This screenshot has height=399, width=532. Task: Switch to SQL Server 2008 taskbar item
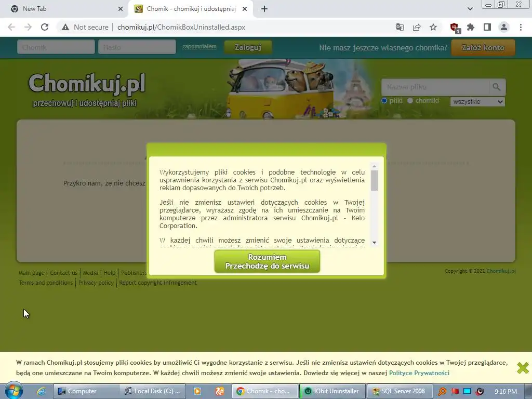pyautogui.click(x=400, y=391)
